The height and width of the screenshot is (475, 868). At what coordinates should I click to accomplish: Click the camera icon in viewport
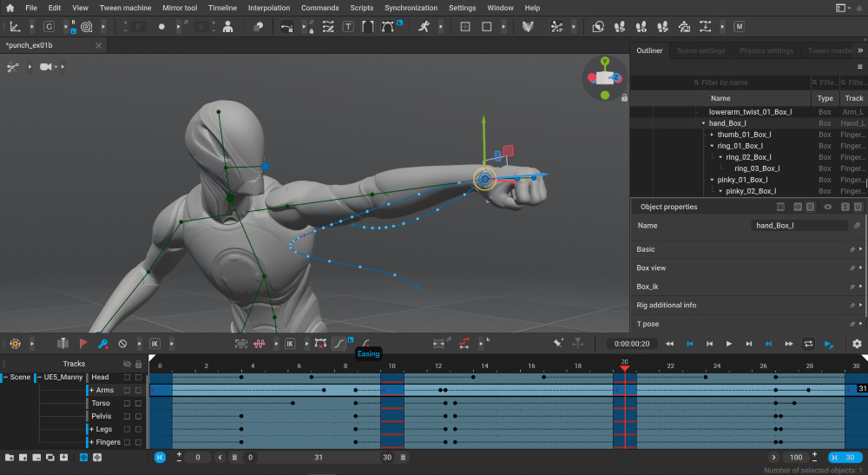click(46, 67)
